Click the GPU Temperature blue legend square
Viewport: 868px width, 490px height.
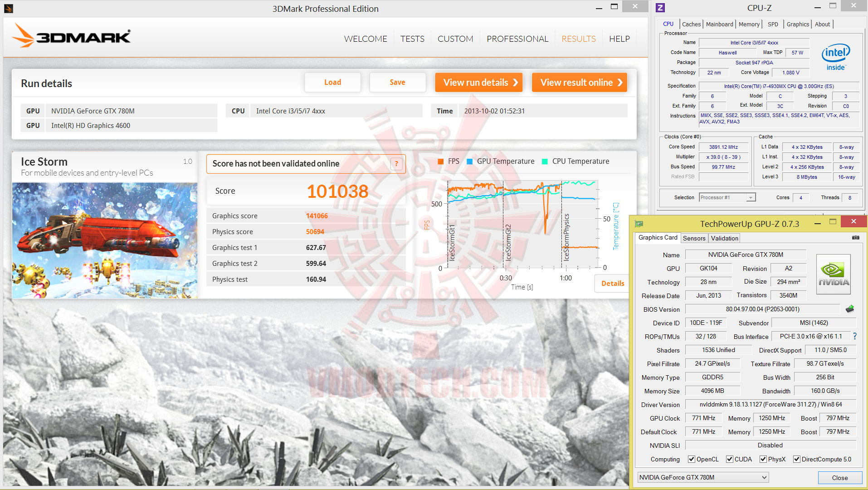(469, 162)
